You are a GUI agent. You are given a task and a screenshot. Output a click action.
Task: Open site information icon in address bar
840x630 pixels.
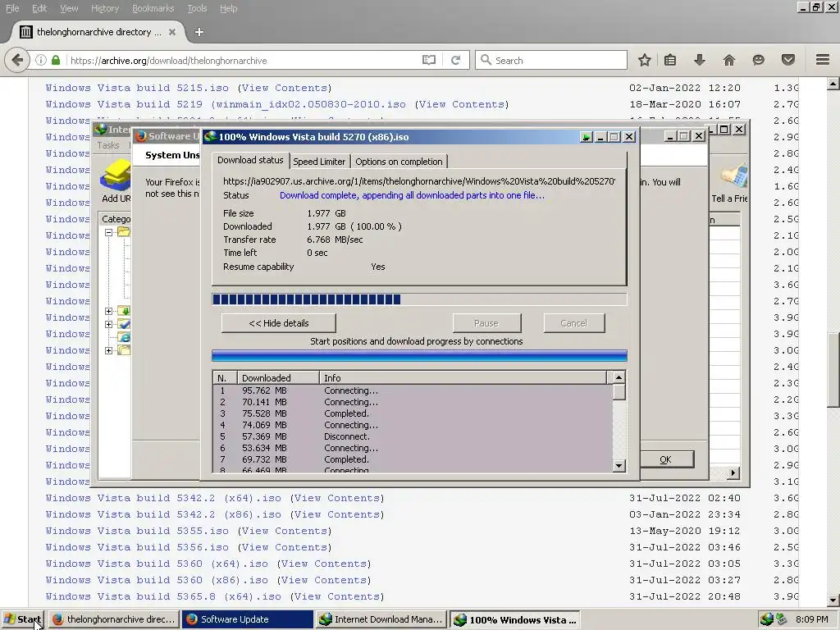coord(41,60)
